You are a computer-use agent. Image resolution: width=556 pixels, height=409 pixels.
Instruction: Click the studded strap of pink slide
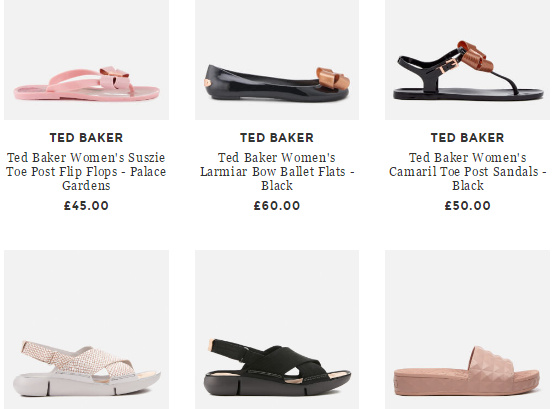[491, 365]
